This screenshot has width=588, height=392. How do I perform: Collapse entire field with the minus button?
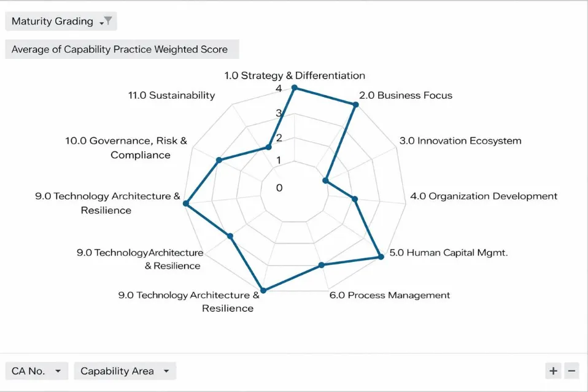pyautogui.click(x=571, y=371)
